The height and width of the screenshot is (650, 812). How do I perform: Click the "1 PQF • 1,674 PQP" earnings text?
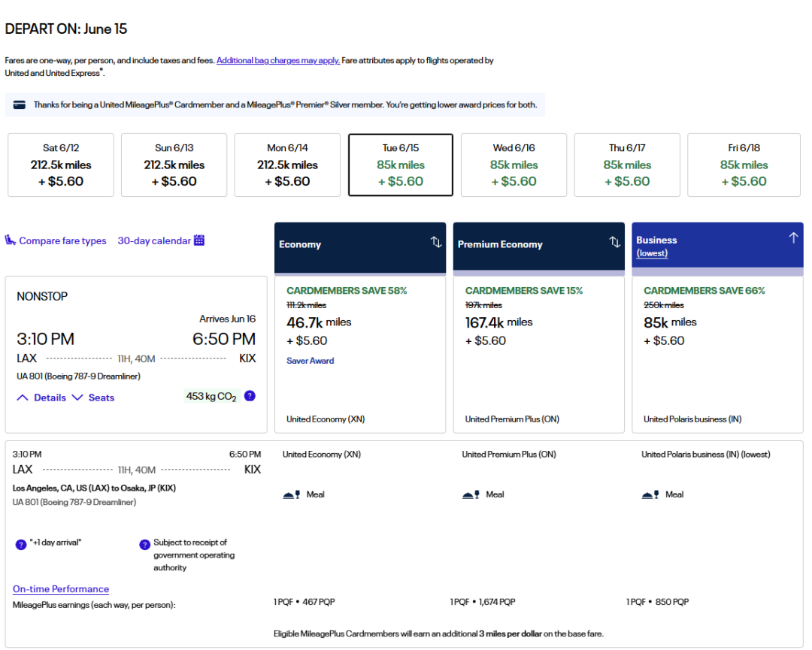point(483,602)
